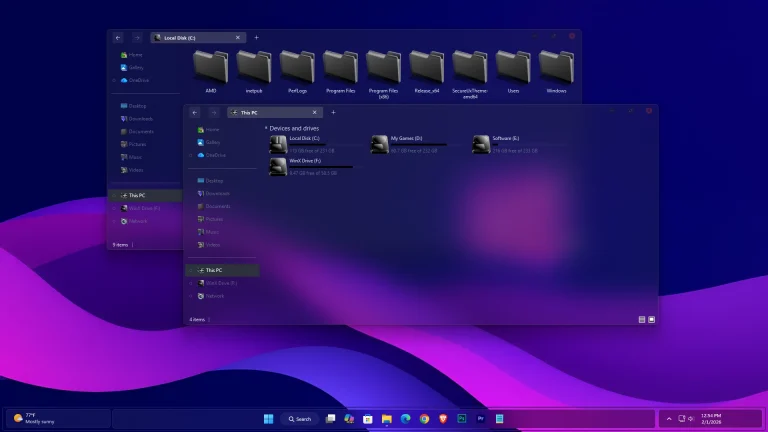
Task: Open Home in Local Disk window sidebar
Action: coord(131,55)
